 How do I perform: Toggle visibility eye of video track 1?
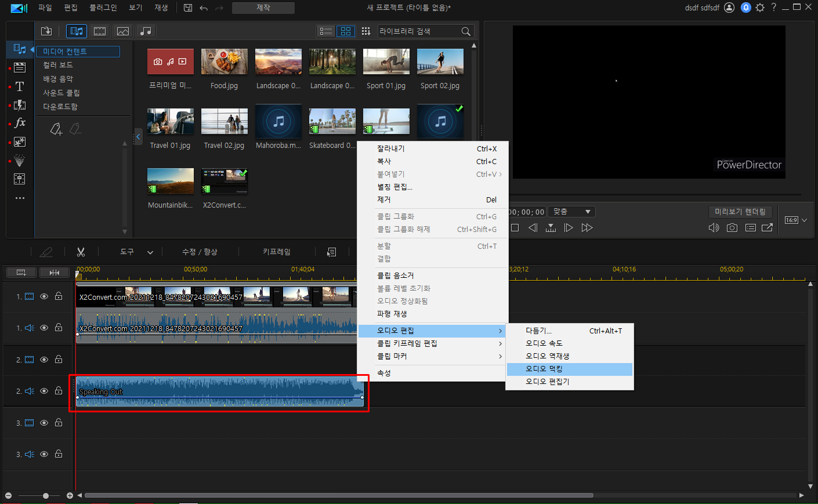coord(44,296)
